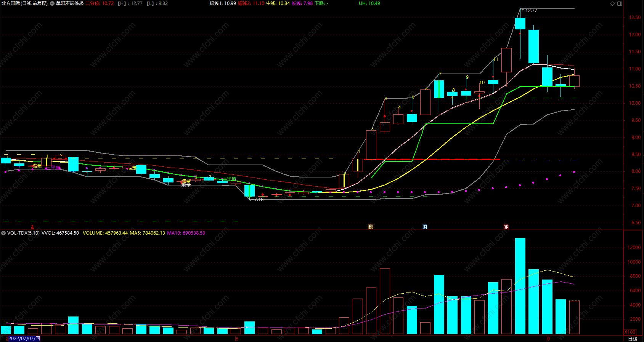Click the tallest cyan candlestick near 12.77
The image size is (644, 342).
pos(520,24)
